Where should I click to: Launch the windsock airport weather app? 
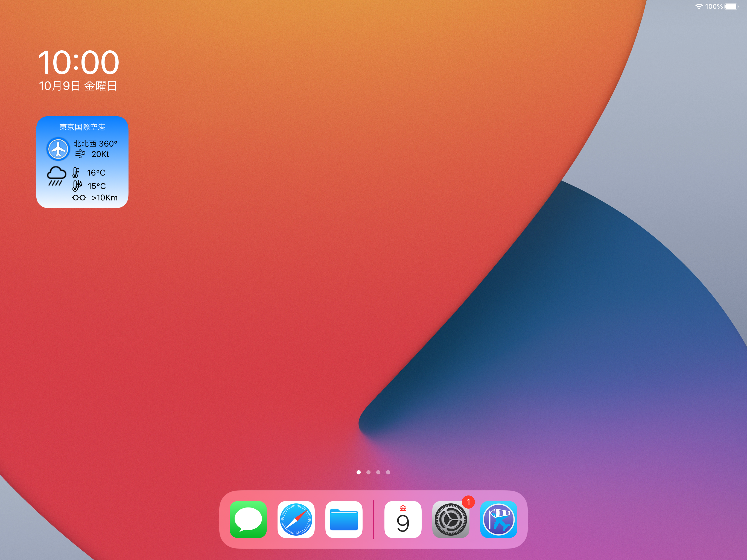pyautogui.click(x=498, y=519)
